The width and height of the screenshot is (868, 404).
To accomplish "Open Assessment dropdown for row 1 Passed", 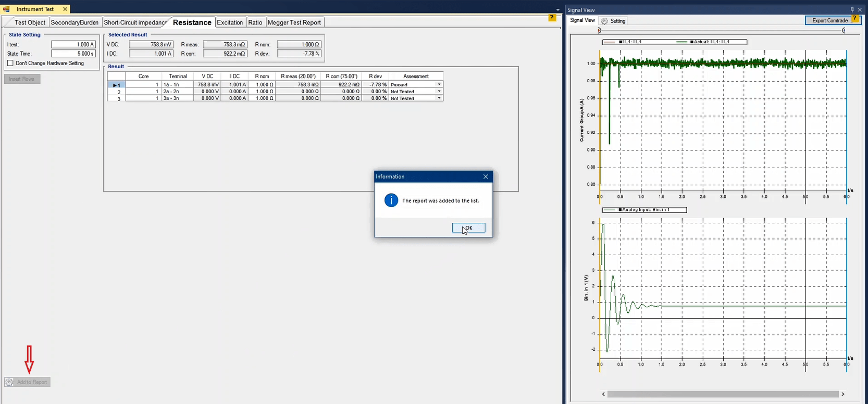I will pyautogui.click(x=439, y=84).
